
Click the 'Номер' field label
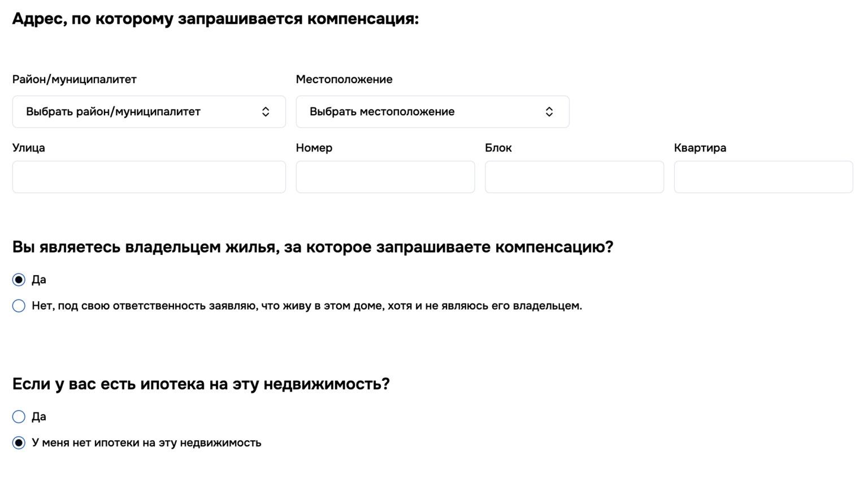coord(314,147)
